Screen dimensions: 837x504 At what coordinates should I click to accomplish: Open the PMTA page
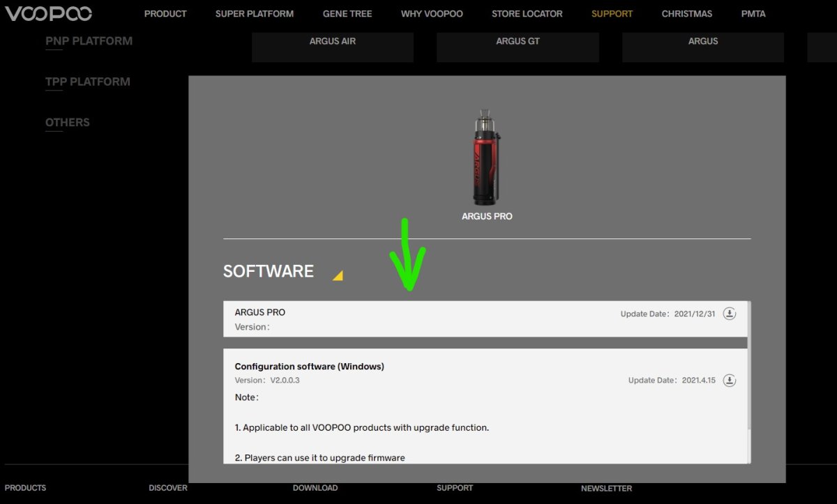click(753, 14)
